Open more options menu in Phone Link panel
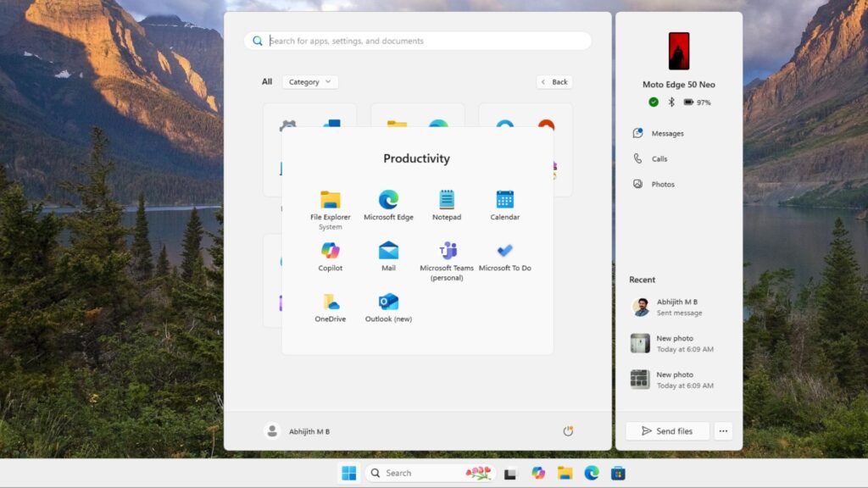The width and height of the screenshot is (868, 488). tap(723, 430)
